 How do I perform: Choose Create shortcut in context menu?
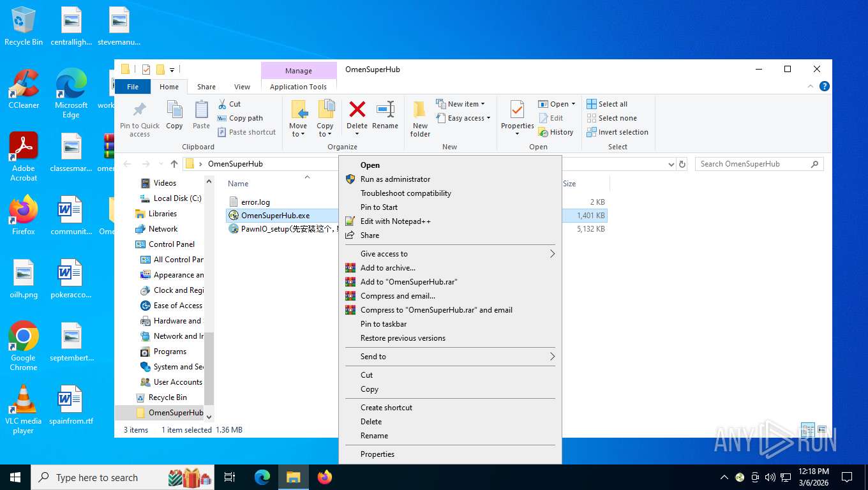click(386, 408)
